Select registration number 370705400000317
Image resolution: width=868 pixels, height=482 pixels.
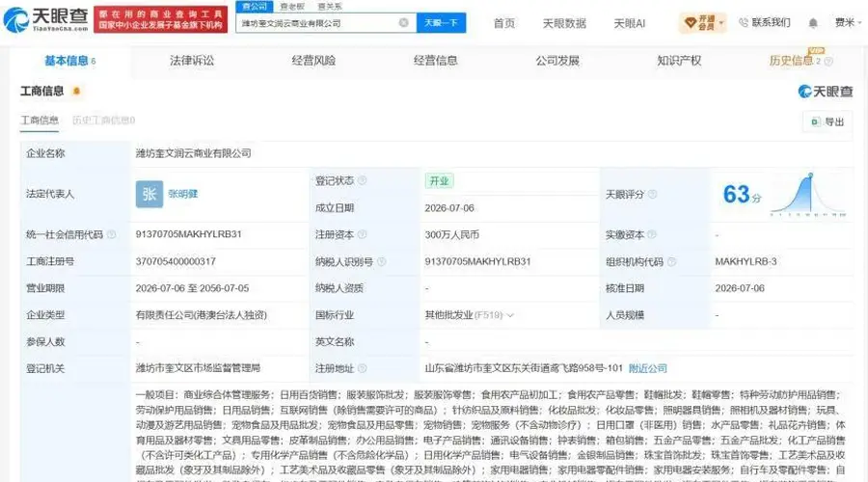tap(176, 262)
